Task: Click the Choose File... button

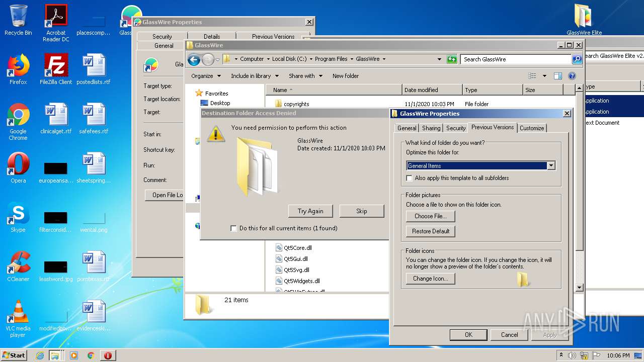Action: click(x=430, y=216)
